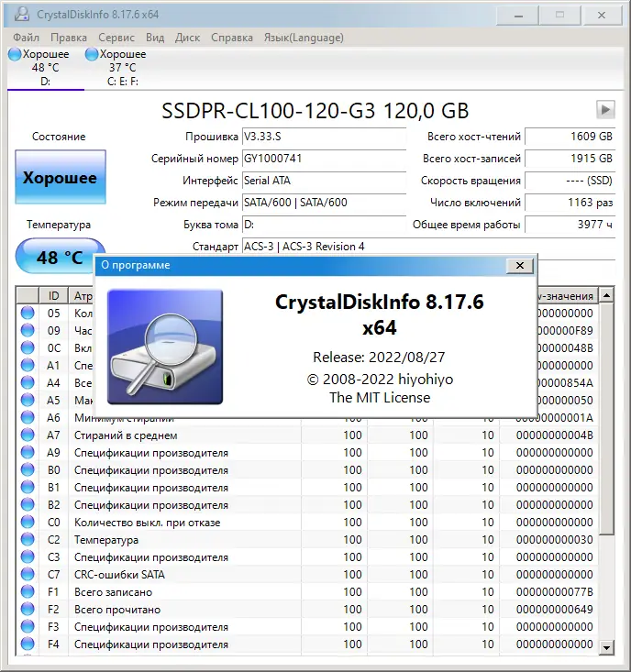Click the Прошивка field V3.33.S
This screenshot has height=672, width=631.
324,137
